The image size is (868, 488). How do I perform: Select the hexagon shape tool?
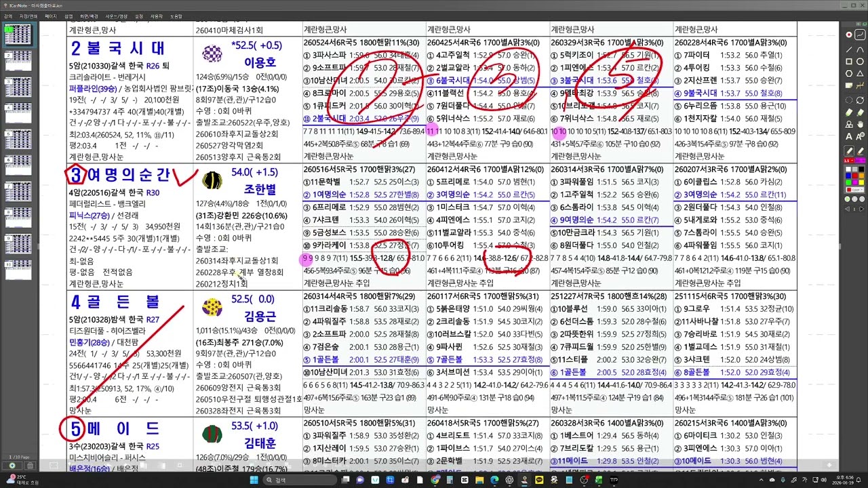849,73
